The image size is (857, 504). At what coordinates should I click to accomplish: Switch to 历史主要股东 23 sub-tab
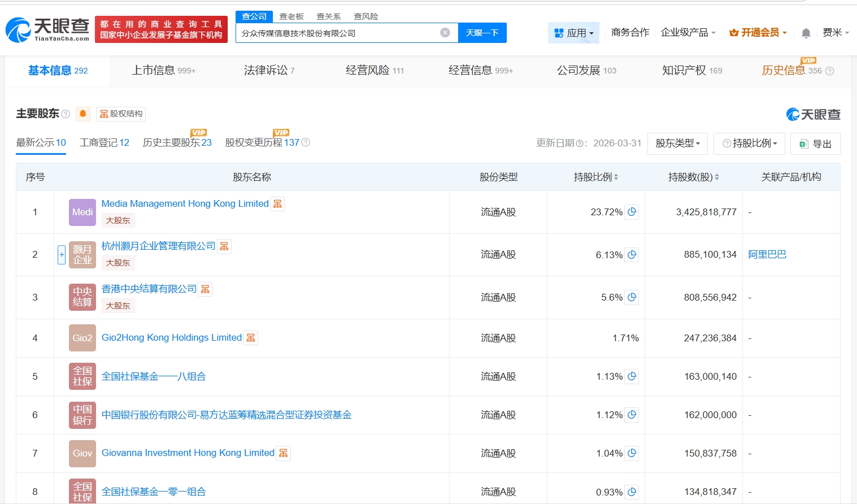tap(177, 142)
